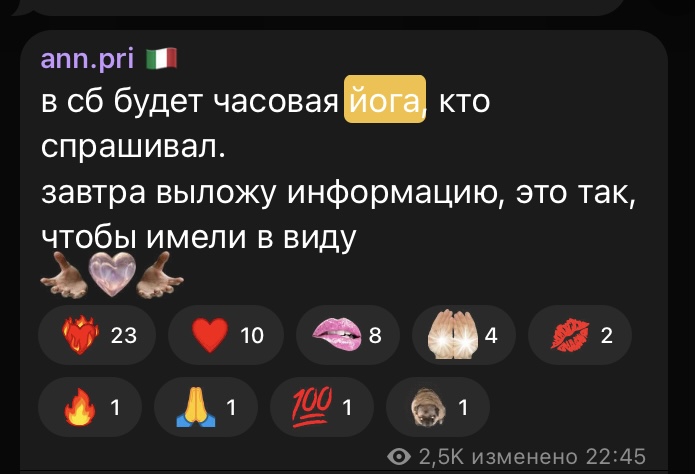The image size is (695, 474).
Task: Tap the left open hand emoji
Action: tap(64, 275)
